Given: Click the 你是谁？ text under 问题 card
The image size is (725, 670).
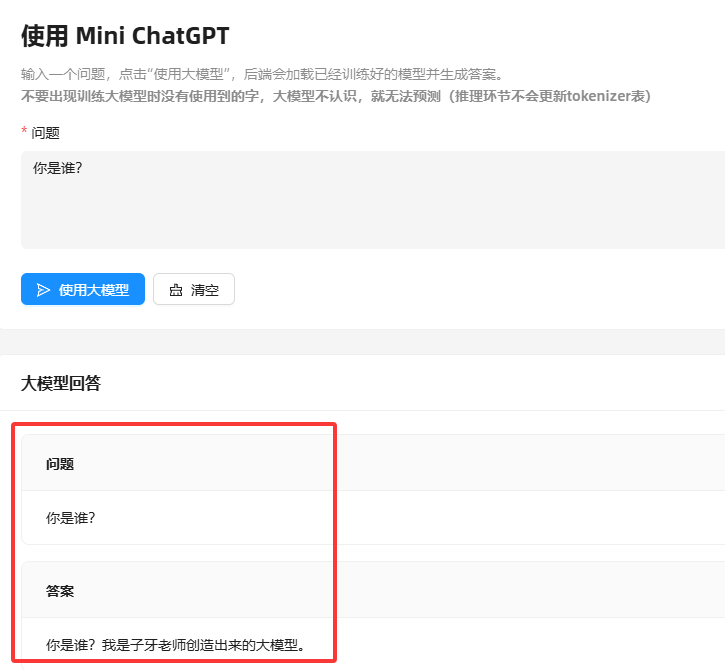Looking at the screenshot, I should tap(70, 518).
